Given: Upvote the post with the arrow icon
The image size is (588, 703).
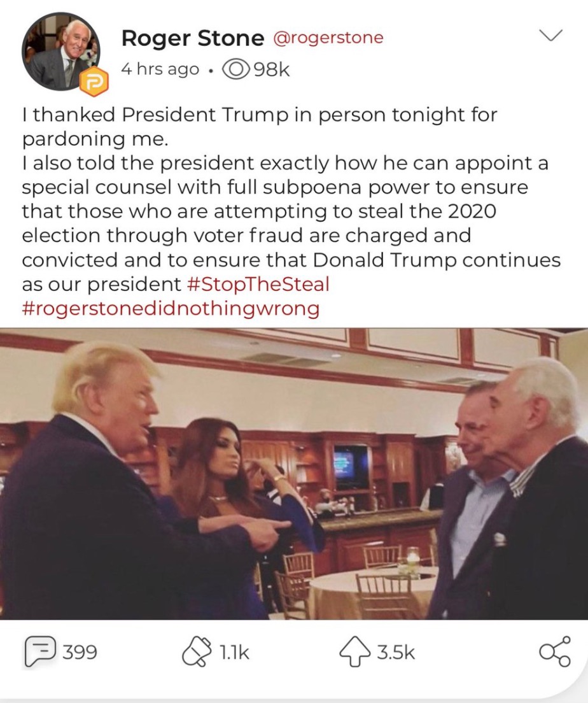Looking at the screenshot, I should click(x=356, y=653).
